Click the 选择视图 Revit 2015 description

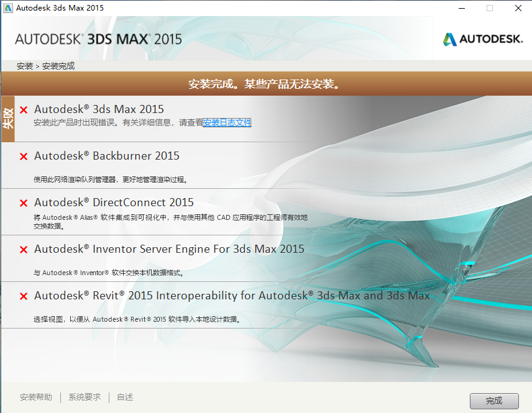tap(137, 319)
